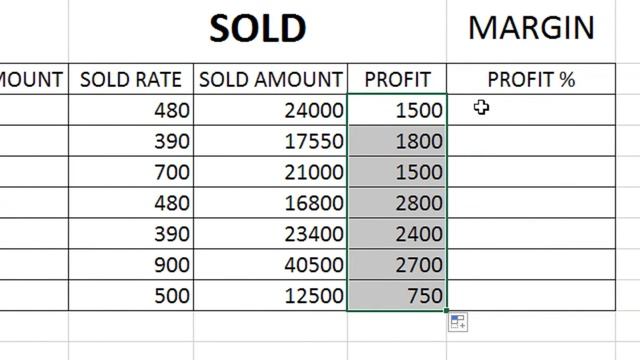
Task: Open the Auto Fill Options icon
Action: click(458, 322)
